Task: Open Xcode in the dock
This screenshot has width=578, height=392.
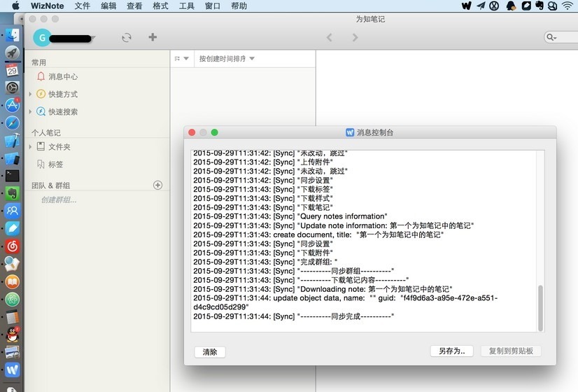Action: (12, 141)
